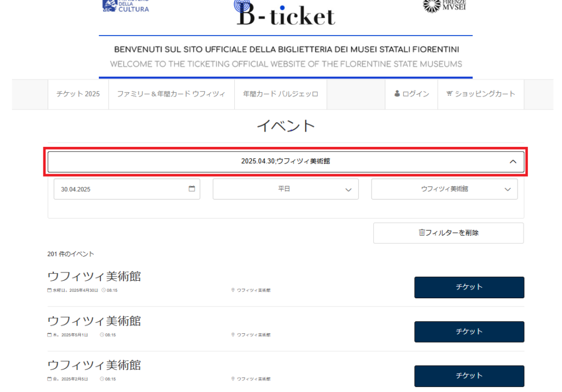Open the first ウフィツィ美術館 event title
This screenshot has width=562, height=392.
click(x=94, y=276)
